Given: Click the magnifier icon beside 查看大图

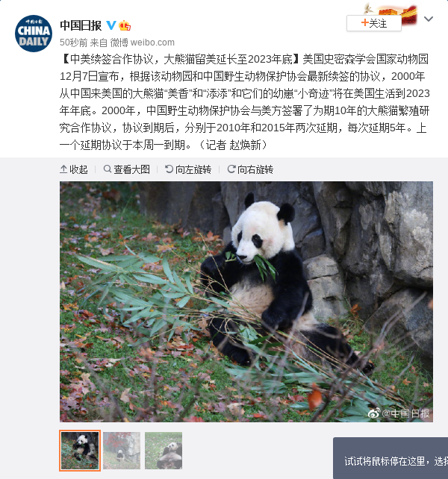Looking at the screenshot, I should [107, 169].
